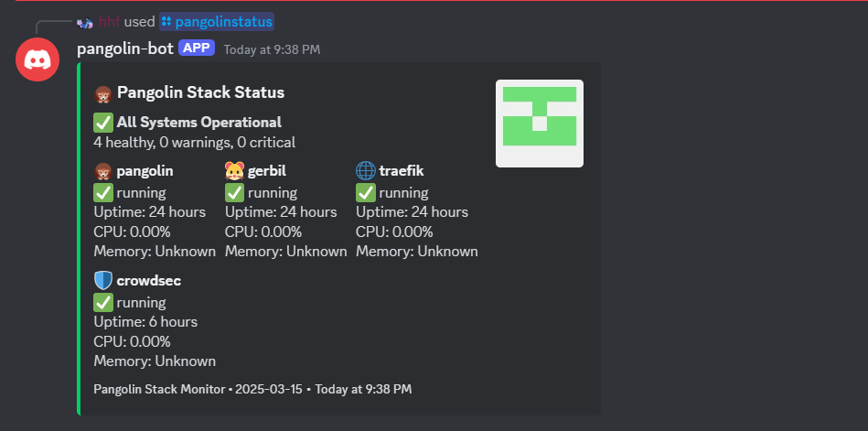Click Uptime: 24 hours under pangolin
Screen dimensions: 868x431
pyautogui.click(x=149, y=212)
